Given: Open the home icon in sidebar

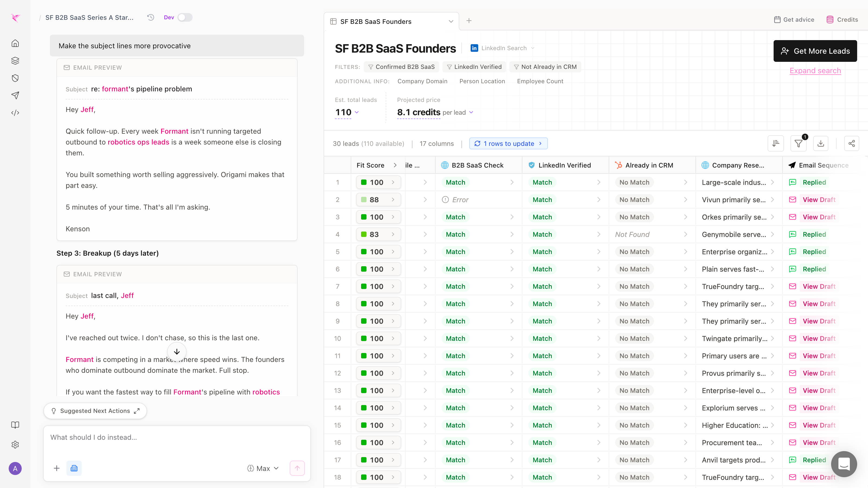Looking at the screenshot, I should click(15, 43).
